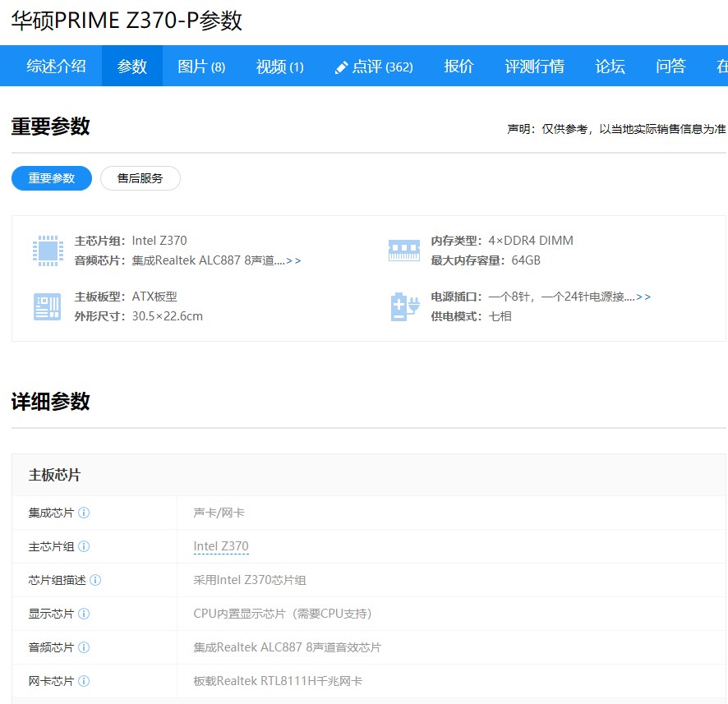Show info for 主芯片组 row
Screen dimensions: 728x704
[x=84, y=546]
